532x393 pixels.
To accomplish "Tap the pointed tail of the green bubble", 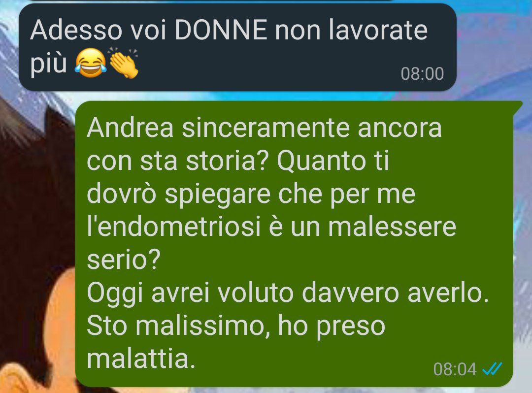I will [517, 108].
